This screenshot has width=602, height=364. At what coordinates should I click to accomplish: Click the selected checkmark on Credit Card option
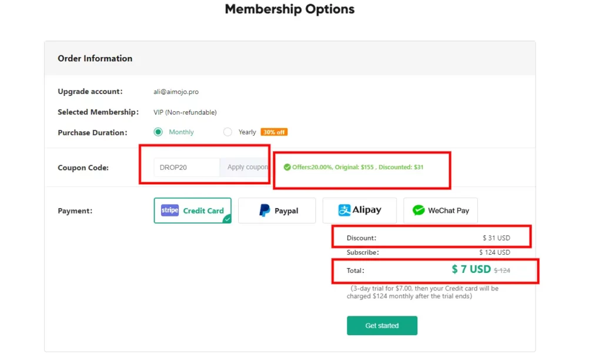(228, 219)
